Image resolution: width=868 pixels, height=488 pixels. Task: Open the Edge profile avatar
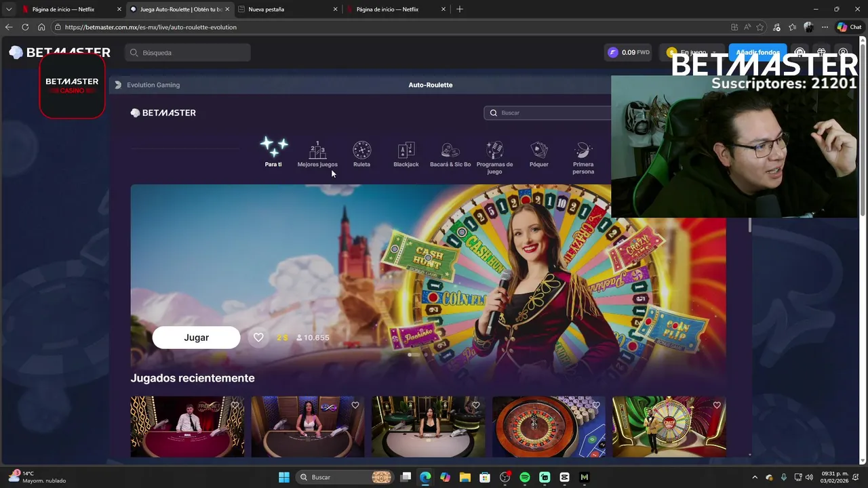[x=808, y=27]
